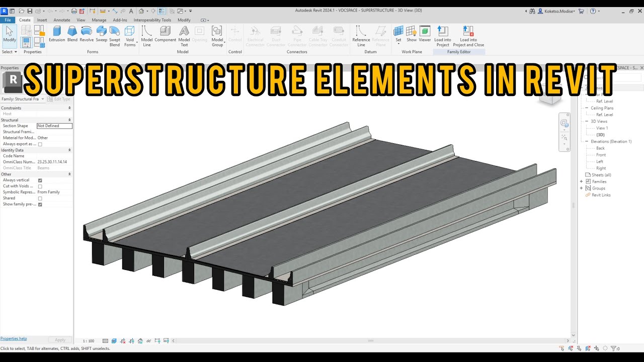Click the selection filter funnel icon
This screenshot has height=362, width=644.
pos(614,348)
